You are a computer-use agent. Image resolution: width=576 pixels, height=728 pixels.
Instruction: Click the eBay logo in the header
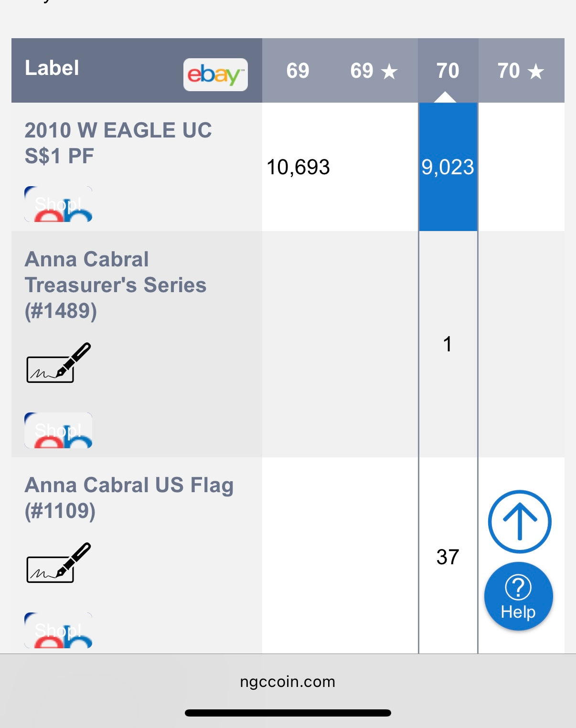tap(215, 74)
